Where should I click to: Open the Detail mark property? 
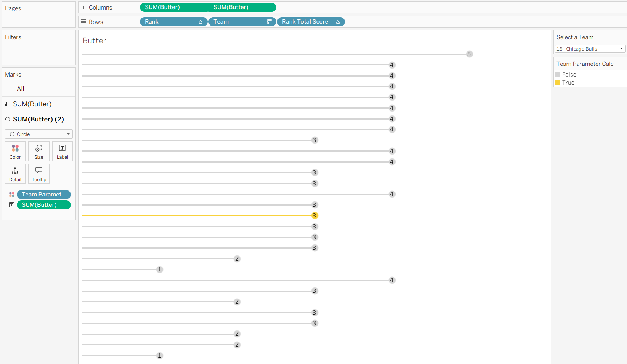click(15, 174)
